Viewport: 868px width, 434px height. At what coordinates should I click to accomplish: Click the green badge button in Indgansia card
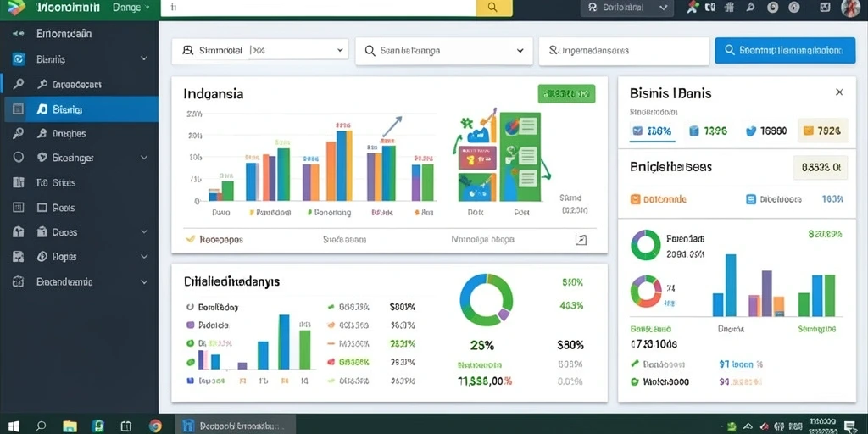566,94
